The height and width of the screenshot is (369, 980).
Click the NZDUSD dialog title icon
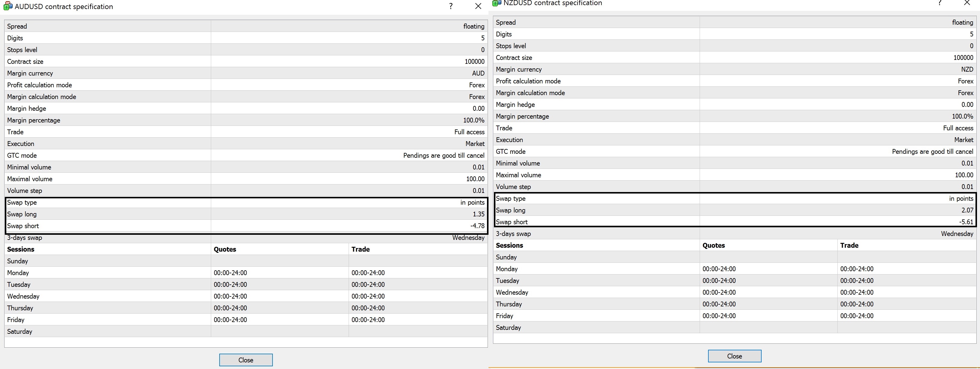497,3
